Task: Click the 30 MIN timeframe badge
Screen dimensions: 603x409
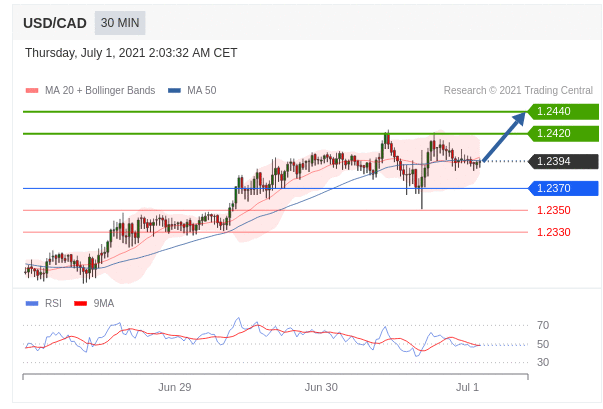Action: (120, 23)
